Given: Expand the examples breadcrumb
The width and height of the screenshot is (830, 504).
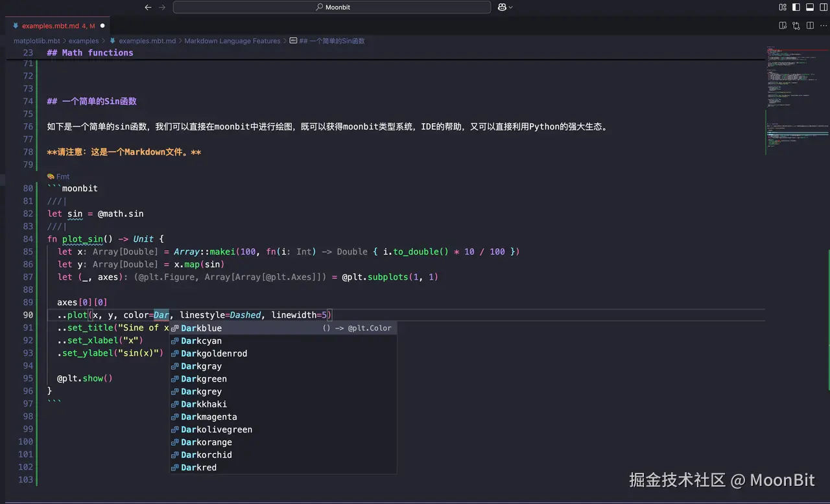Looking at the screenshot, I should (84, 40).
